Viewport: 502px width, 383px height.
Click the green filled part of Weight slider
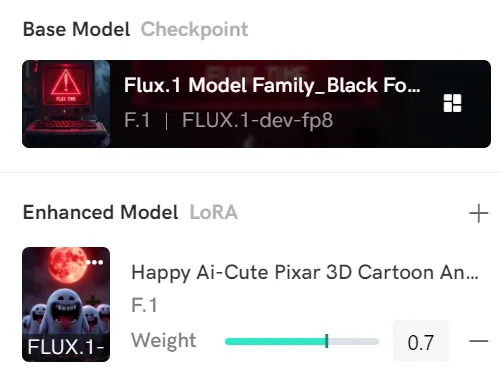tap(275, 341)
